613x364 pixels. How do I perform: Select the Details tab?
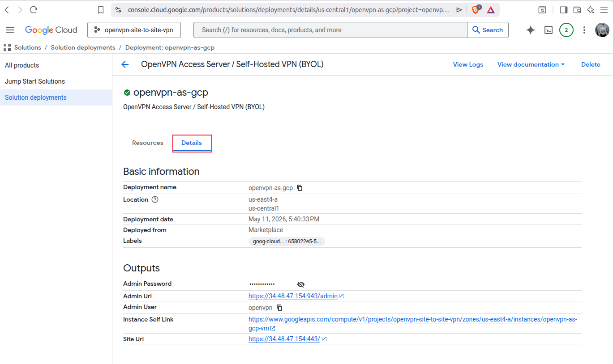point(192,143)
